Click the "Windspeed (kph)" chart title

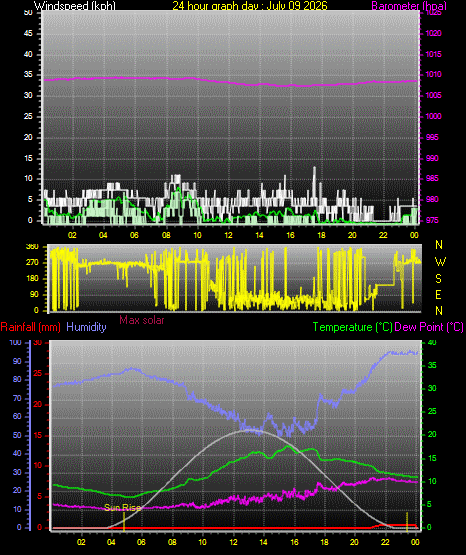tap(75, 6)
